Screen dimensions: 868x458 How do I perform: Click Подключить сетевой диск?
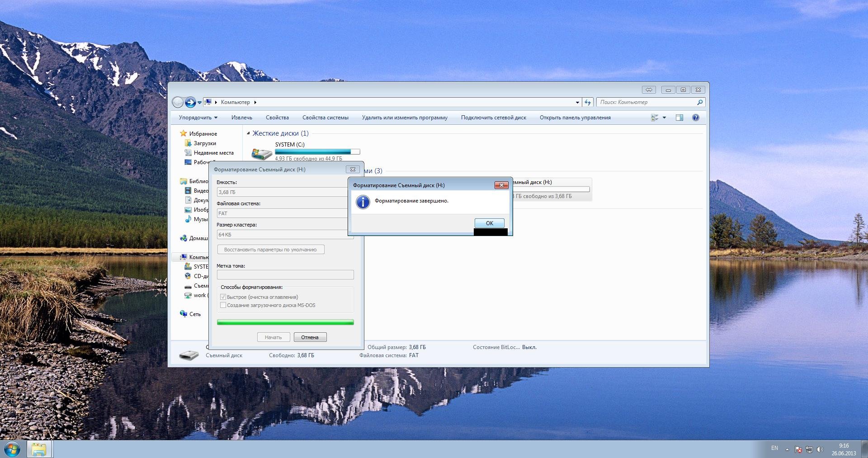coord(494,118)
